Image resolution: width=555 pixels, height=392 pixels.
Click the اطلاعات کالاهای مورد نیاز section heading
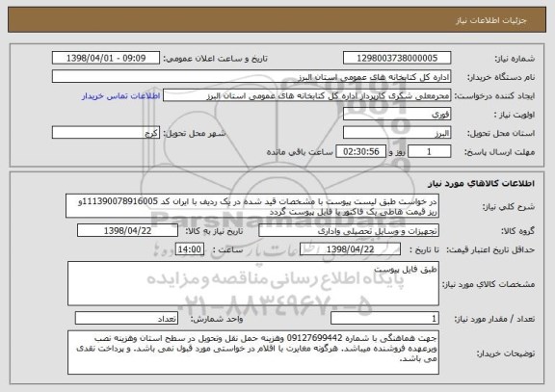click(x=482, y=184)
